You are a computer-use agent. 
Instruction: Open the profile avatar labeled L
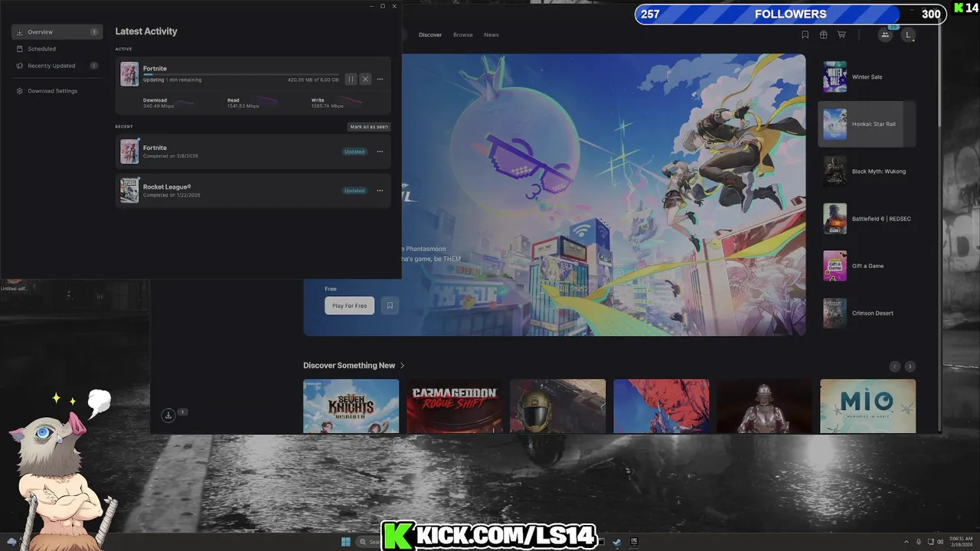[908, 34]
